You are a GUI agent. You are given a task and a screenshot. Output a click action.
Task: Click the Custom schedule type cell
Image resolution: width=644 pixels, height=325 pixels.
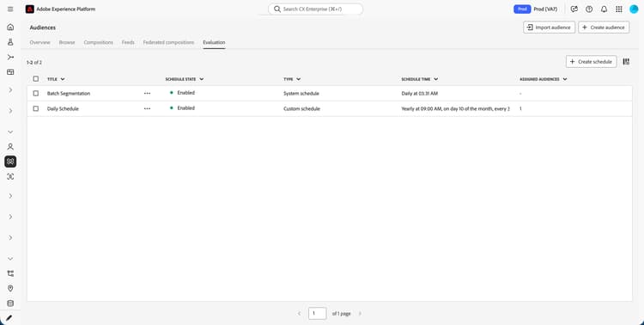tap(301, 108)
